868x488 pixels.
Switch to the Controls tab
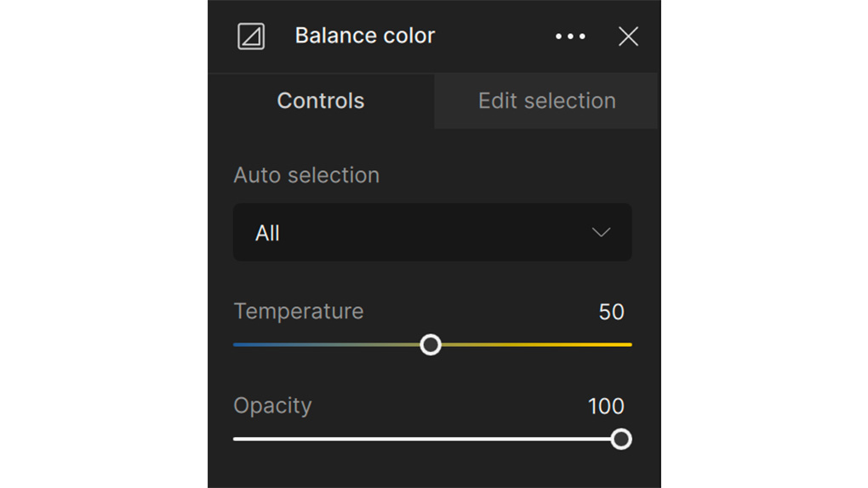321,101
